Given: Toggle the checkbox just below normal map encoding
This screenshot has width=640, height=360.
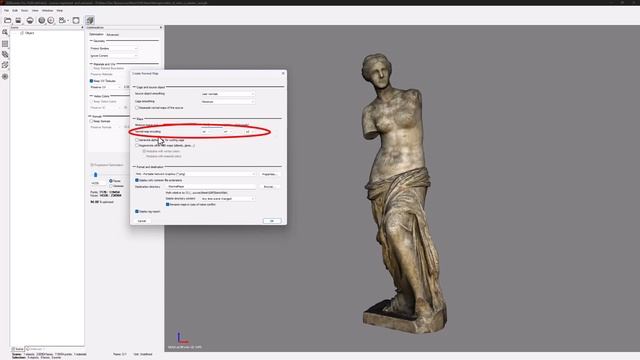Looking at the screenshot, I should click(x=137, y=140).
